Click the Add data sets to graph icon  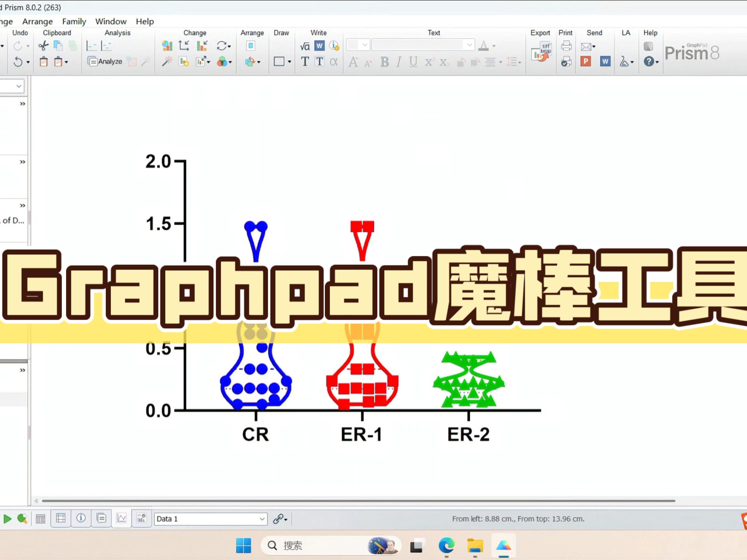(184, 61)
